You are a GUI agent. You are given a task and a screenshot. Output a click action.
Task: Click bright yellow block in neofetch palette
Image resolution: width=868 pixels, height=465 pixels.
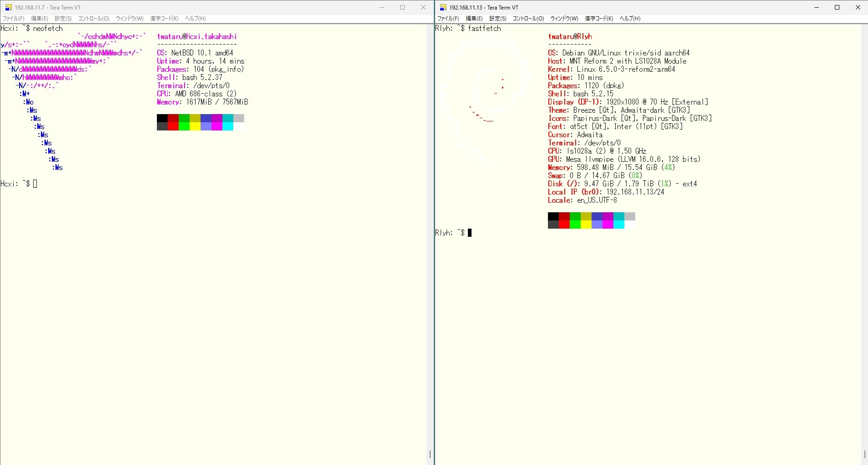click(195, 126)
